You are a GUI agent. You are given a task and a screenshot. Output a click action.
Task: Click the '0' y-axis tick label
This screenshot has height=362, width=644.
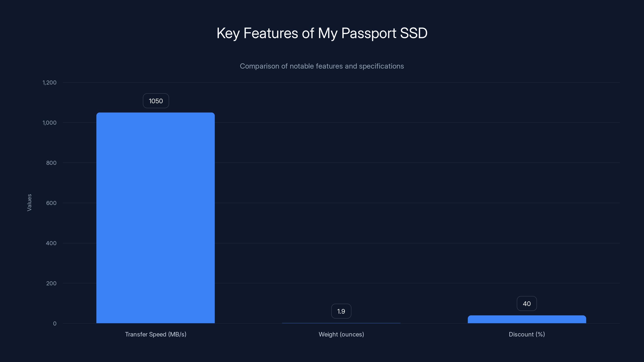pyautogui.click(x=55, y=324)
